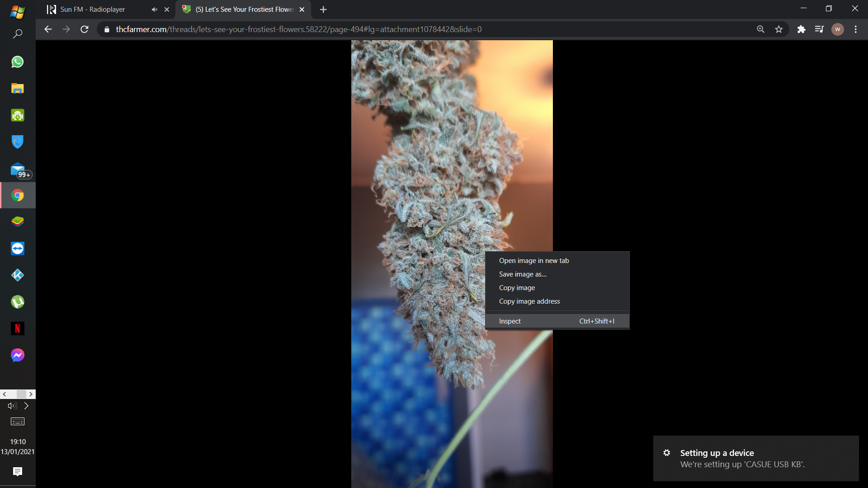Open TeamViewer from the taskbar

17,249
